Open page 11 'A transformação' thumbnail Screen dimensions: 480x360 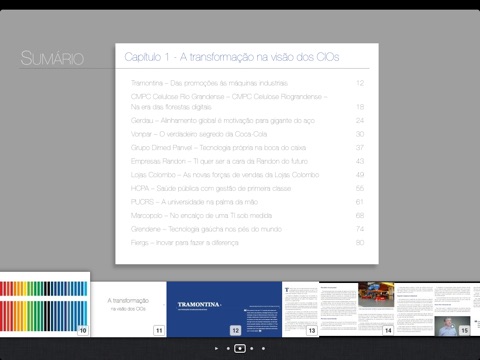tap(128, 309)
